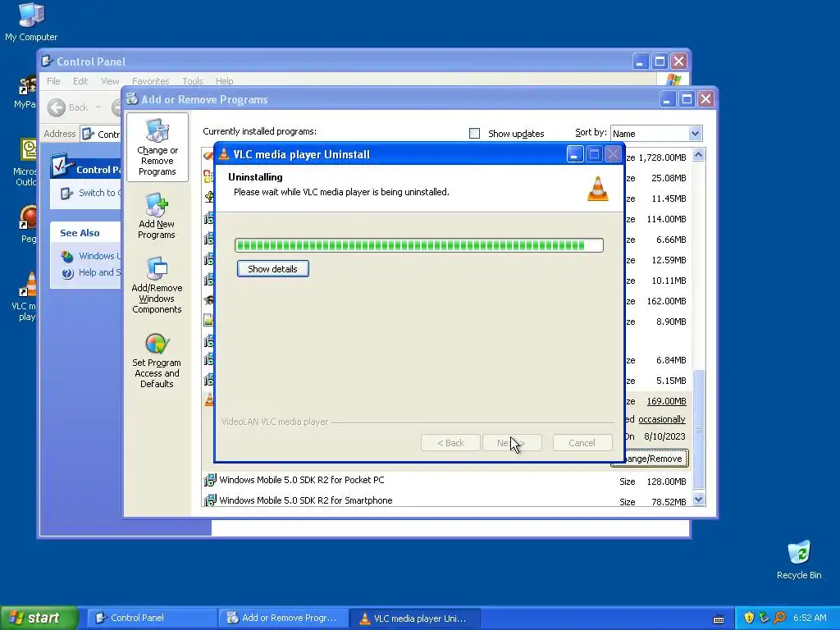Toggle the Show updates checkbox
Screen dimensions: 840x630
point(474,134)
